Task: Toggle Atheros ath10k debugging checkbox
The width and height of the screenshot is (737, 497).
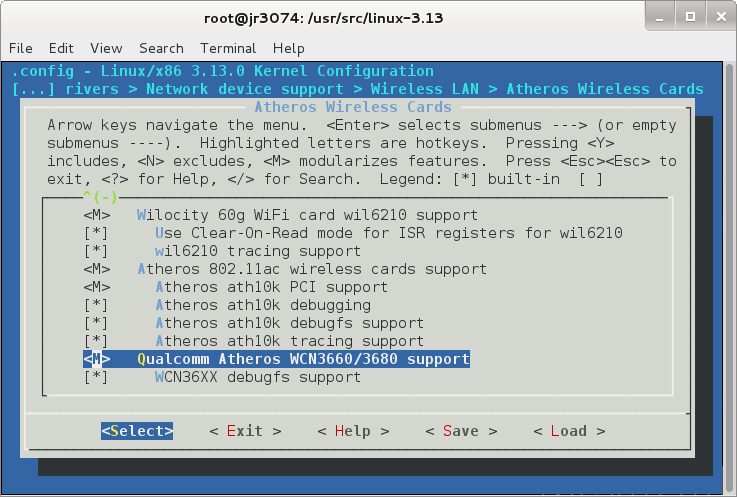Action: click(x=96, y=305)
